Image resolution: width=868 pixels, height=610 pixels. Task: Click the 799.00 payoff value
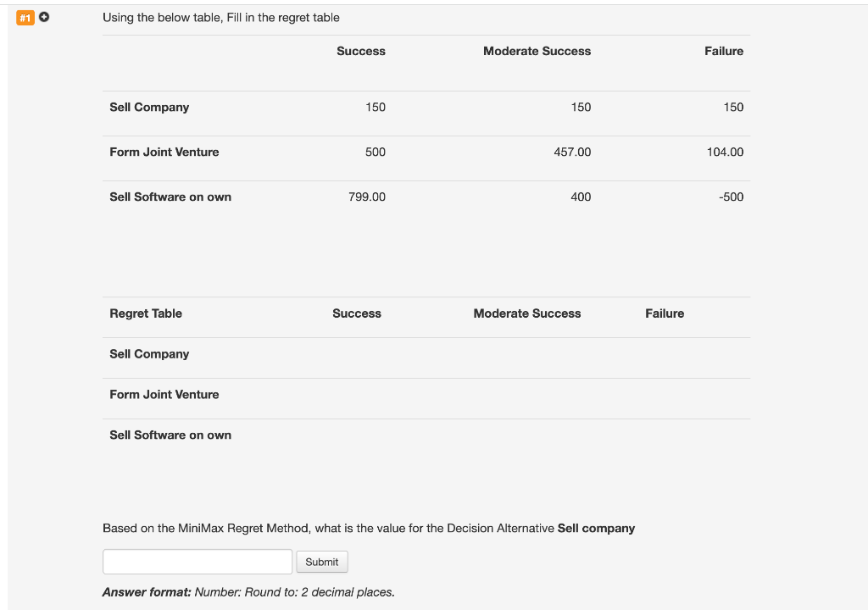tap(366, 197)
